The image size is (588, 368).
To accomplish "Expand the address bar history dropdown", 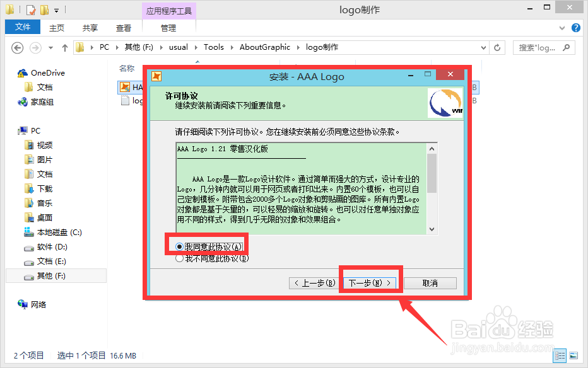I will [x=483, y=47].
